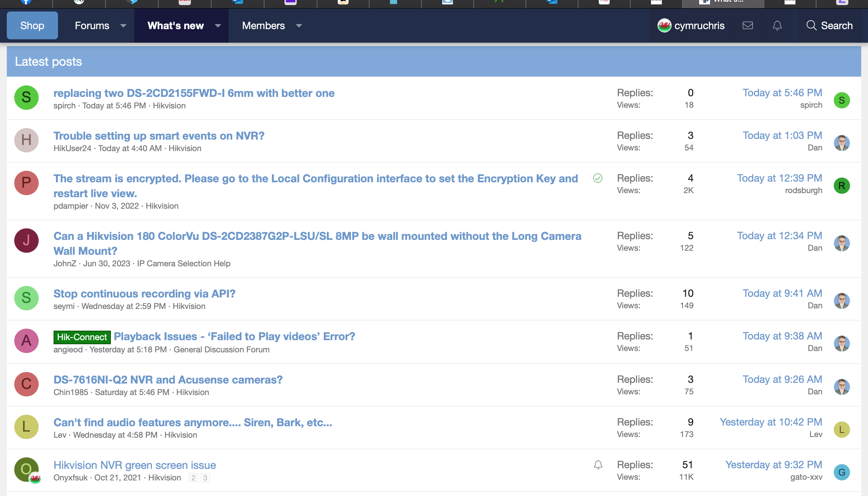The width and height of the screenshot is (868, 496).
Task: Open thread Hikvision NVR green screen issue
Action: [135, 465]
